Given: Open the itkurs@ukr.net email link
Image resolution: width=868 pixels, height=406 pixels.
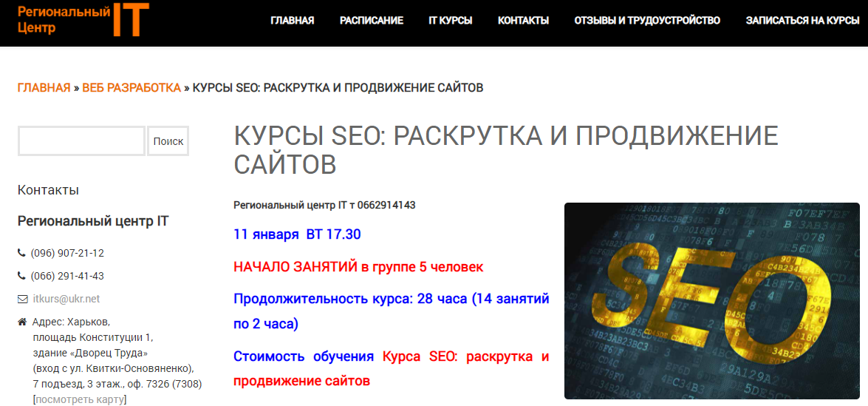Looking at the screenshot, I should coord(65,299).
